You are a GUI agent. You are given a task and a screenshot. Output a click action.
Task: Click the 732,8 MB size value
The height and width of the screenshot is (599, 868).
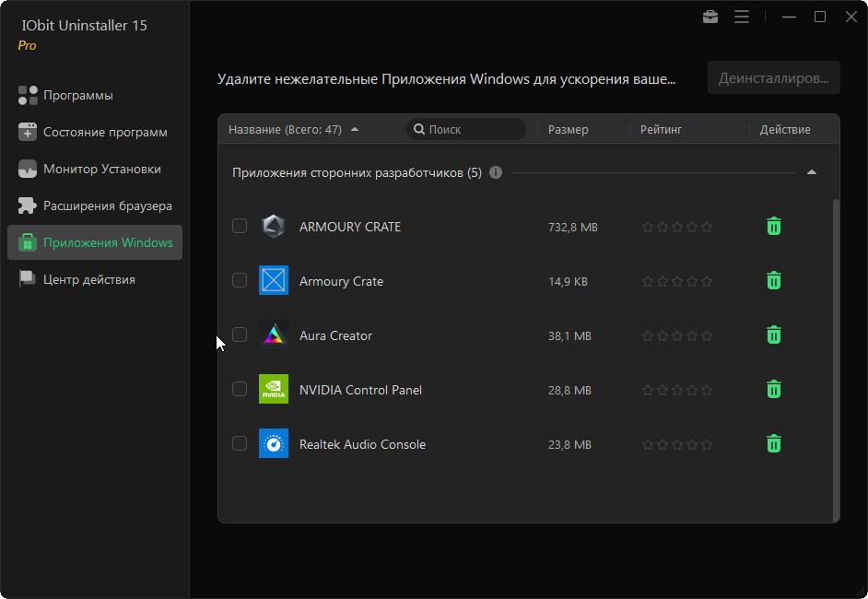pos(572,227)
